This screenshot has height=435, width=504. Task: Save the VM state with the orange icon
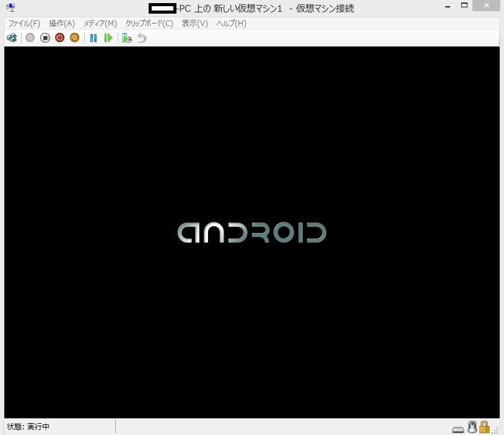pos(74,38)
